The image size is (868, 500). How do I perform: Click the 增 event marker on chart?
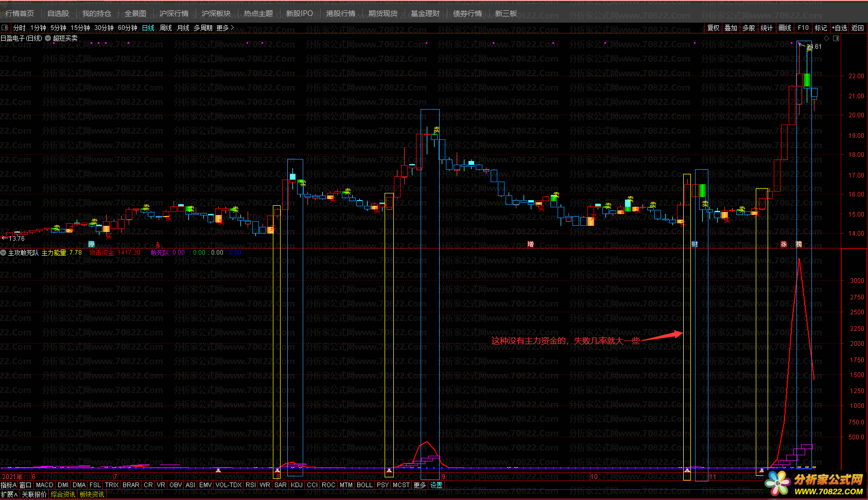coord(530,244)
